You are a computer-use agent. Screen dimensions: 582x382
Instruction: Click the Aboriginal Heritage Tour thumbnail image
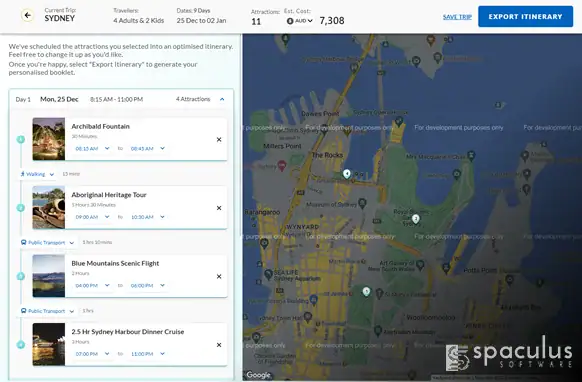(x=49, y=208)
